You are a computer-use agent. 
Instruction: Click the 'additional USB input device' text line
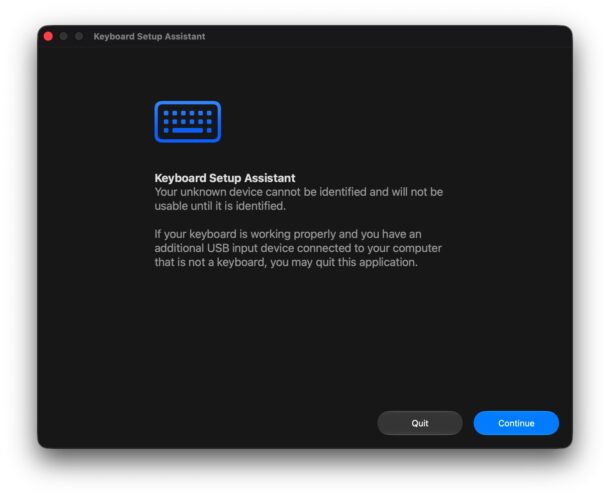pos(298,248)
